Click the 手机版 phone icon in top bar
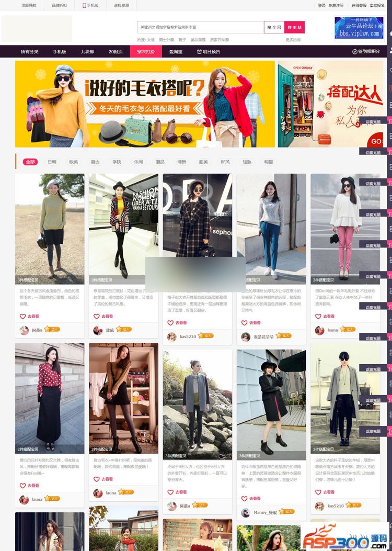Image resolution: width=392 pixels, height=551 pixels. (x=84, y=6)
